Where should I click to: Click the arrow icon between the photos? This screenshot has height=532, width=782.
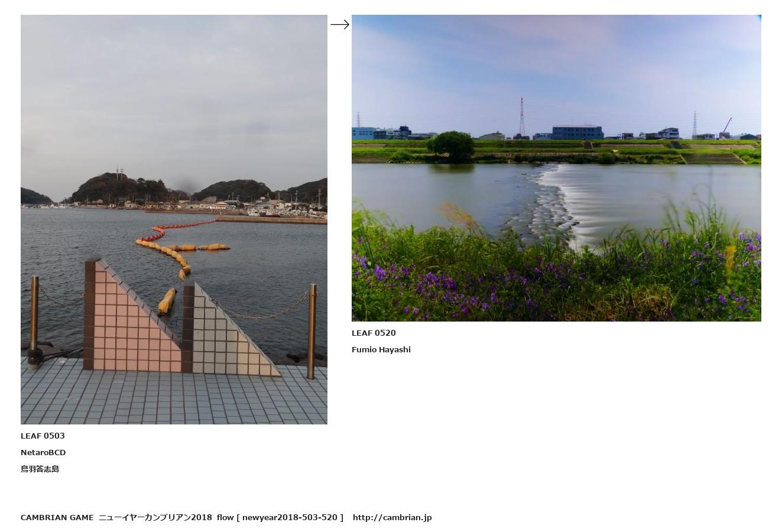[x=340, y=25]
